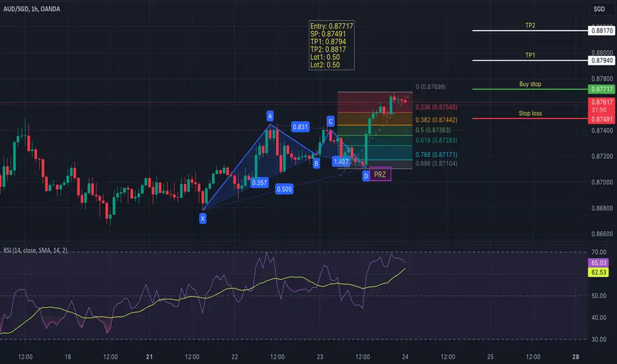Click the RSI value 65.03 label
The width and height of the screenshot is (617, 364).
click(x=598, y=263)
